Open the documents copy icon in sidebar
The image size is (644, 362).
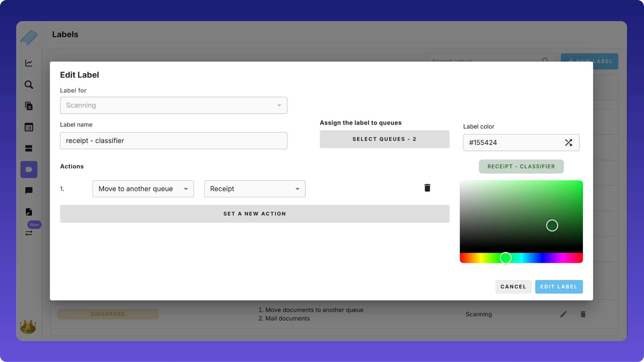(29, 106)
